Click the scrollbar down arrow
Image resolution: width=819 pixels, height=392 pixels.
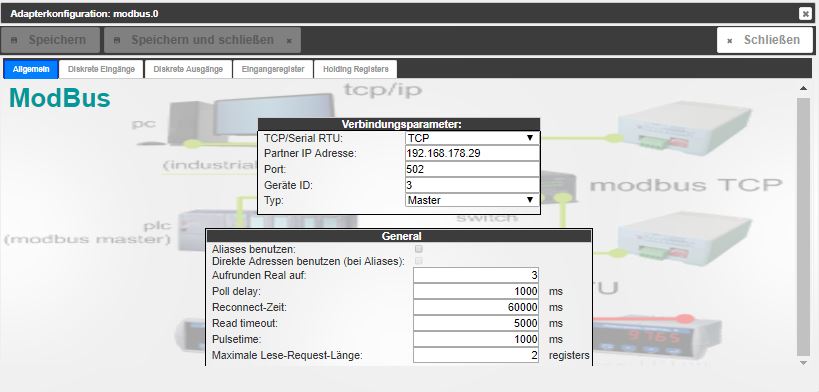pyautogui.click(x=803, y=363)
